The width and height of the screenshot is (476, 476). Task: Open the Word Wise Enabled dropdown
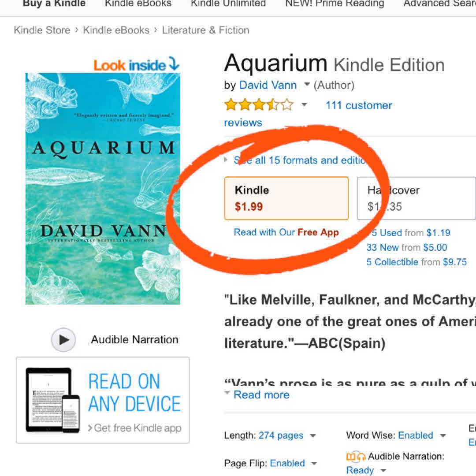click(443, 436)
